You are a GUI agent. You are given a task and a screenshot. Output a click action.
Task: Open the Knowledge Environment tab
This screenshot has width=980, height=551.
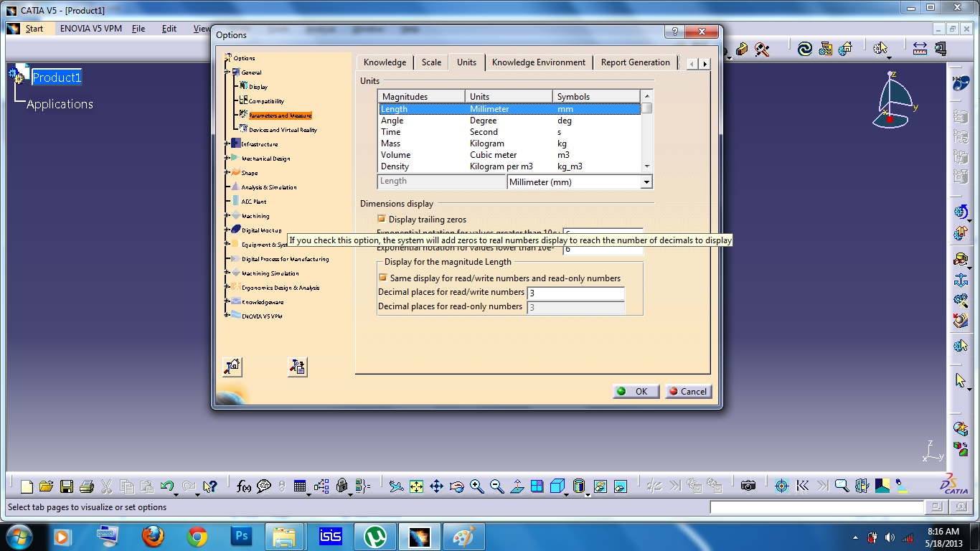click(x=539, y=62)
